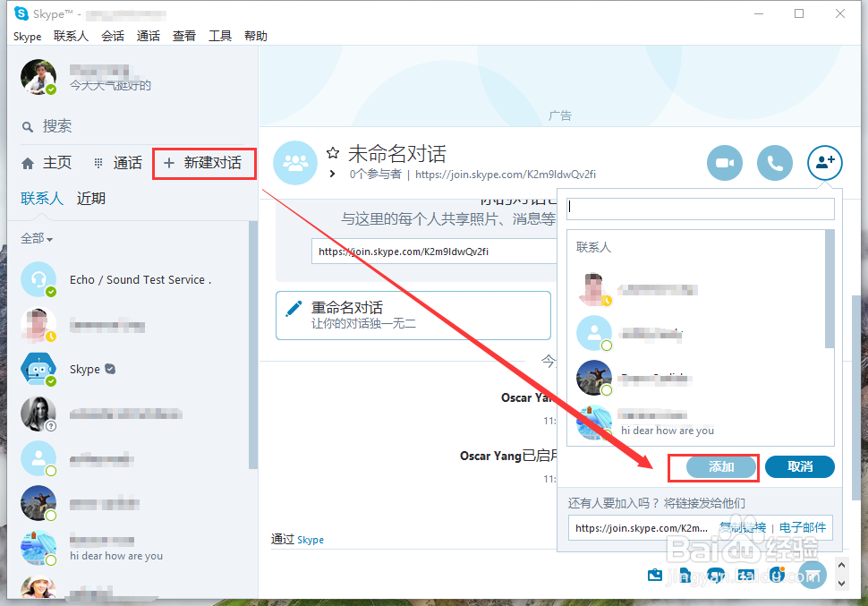Click the contacts list scrollbar in sidebar
Screen dimensions: 868x606
(x=253, y=345)
